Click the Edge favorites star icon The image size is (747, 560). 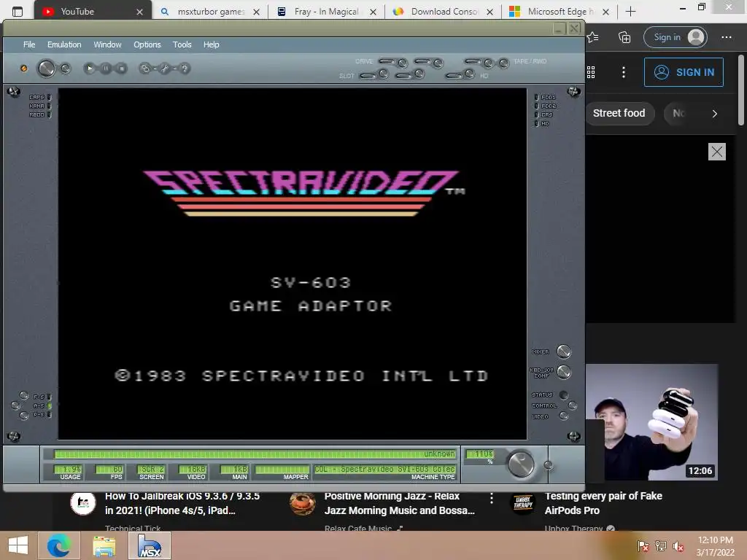click(593, 37)
